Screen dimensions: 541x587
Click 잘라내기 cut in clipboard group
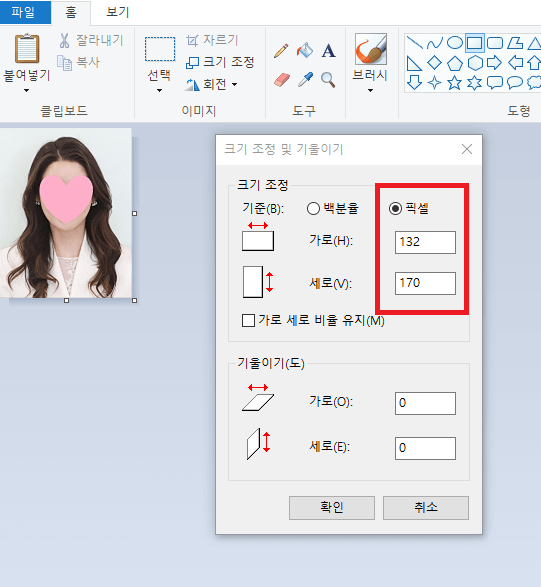(91, 40)
